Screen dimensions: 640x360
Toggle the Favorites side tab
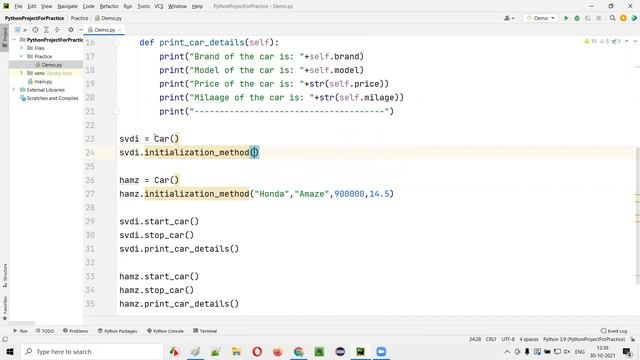point(4,308)
